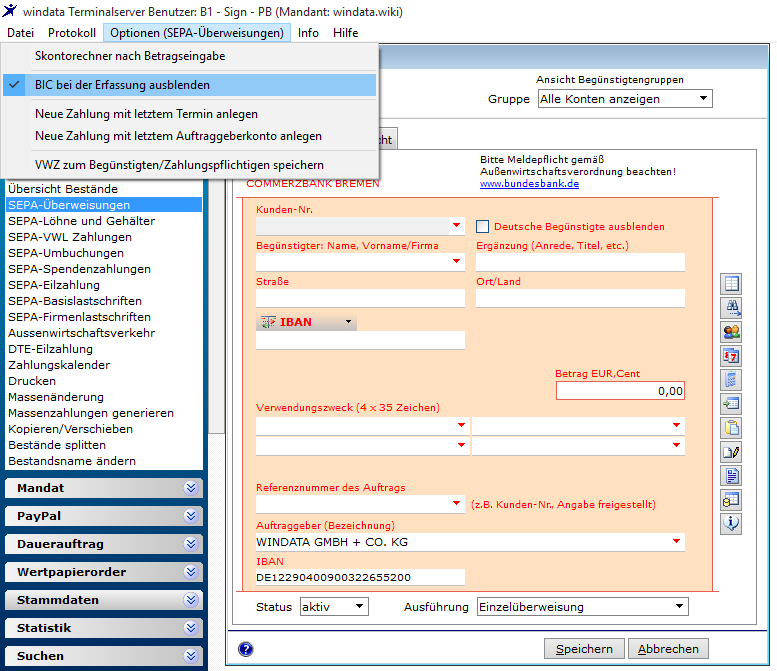Click the info speech bubble icon
This screenshot has width=777, height=671.
point(731,524)
